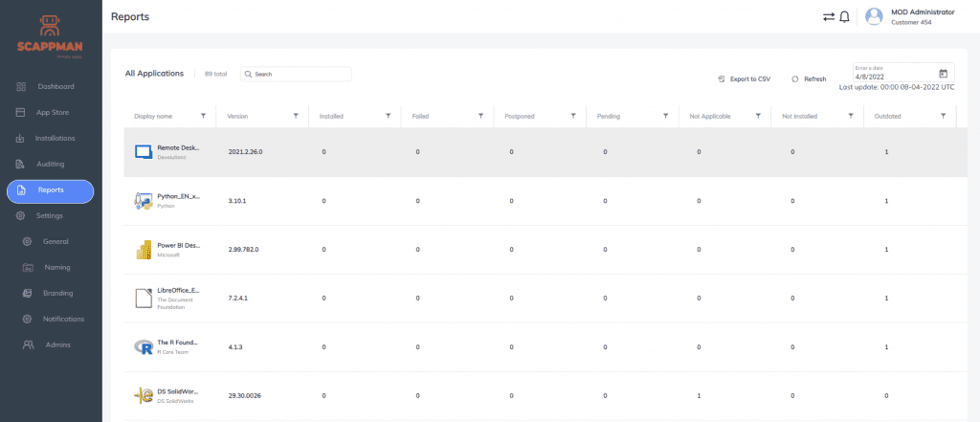
Task: Select the Reports sidebar item
Action: click(x=50, y=190)
